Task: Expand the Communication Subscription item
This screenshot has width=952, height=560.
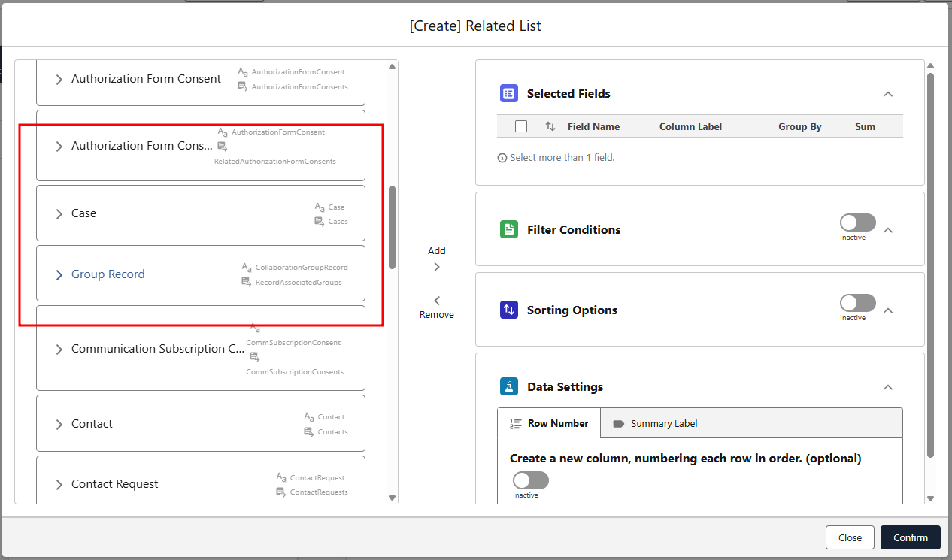Action: (x=59, y=350)
